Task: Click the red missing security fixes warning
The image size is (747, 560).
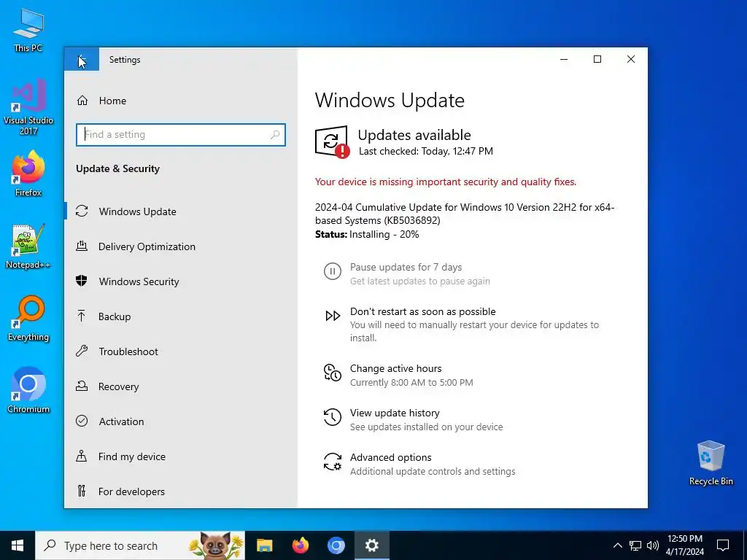Action: coord(446,182)
